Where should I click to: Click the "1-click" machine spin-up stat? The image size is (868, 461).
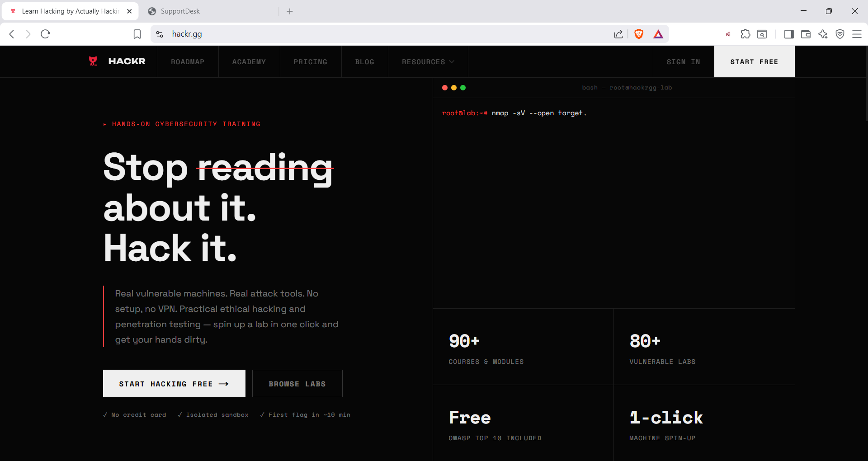(704, 423)
